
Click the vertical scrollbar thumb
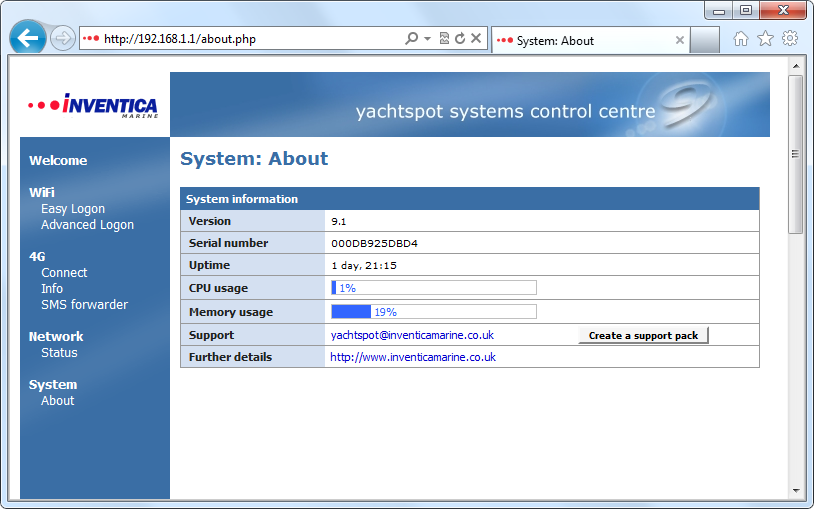pyautogui.click(x=795, y=154)
